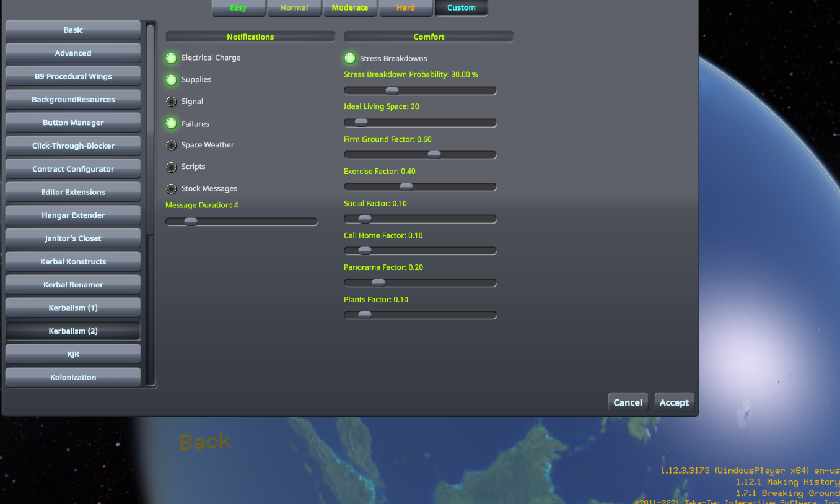The image size is (840, 504).
Task: Open Click-Through-Blocker settings
Action: pos(73,146)
